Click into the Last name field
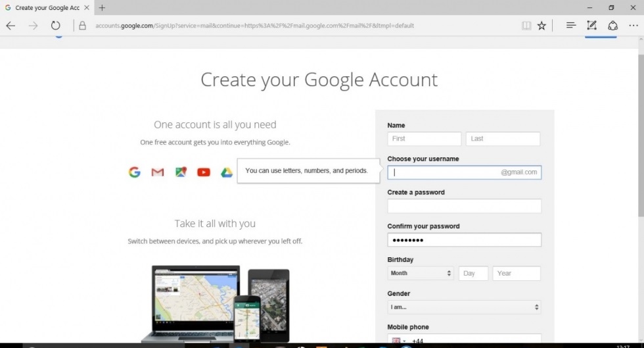 [503, 139]
